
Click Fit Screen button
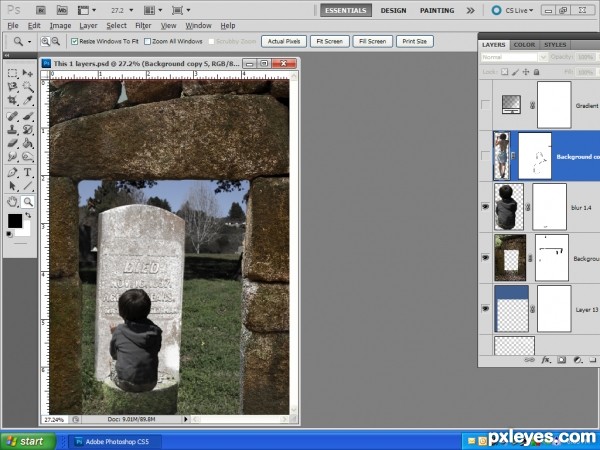click(329, 41)
